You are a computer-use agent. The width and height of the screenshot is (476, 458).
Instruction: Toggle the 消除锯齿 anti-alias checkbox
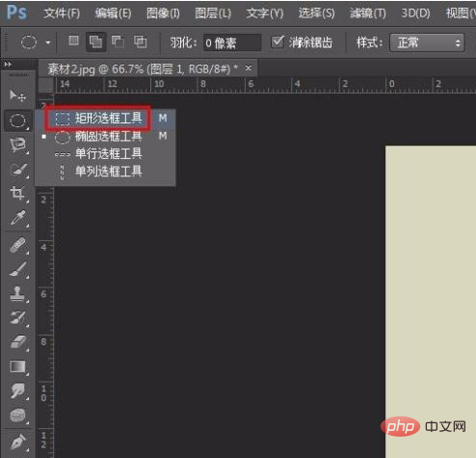(278, 41)
